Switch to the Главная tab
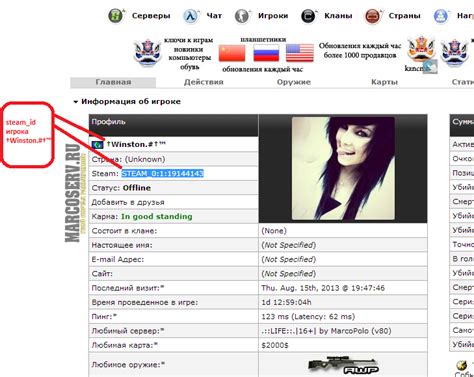The image size is (474, 377). tap(113, 82)
